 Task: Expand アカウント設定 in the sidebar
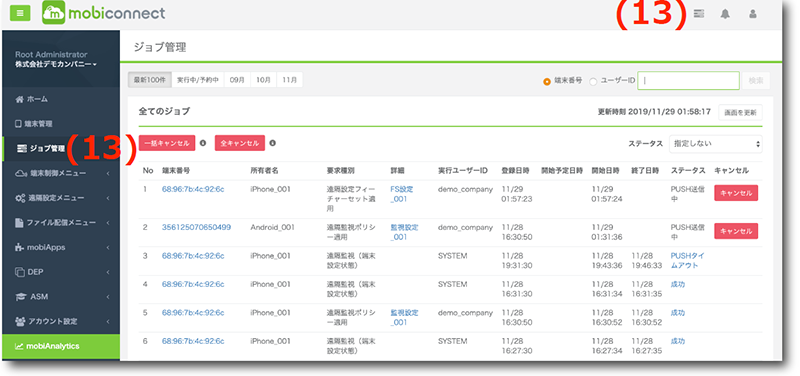pyautogui.click(x=61, y=321)
